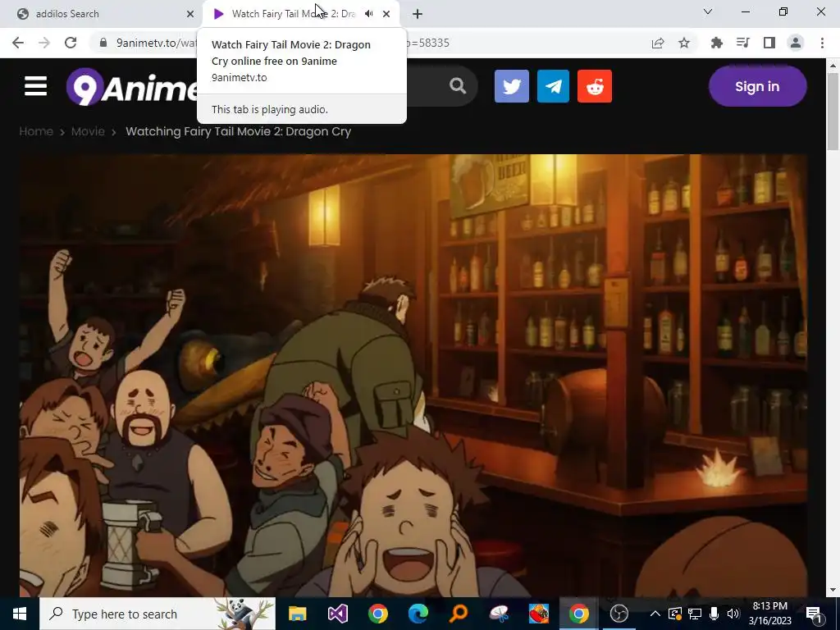Go to Home in the breadcrumb
The image size is (840, 630).
(36, 131)
